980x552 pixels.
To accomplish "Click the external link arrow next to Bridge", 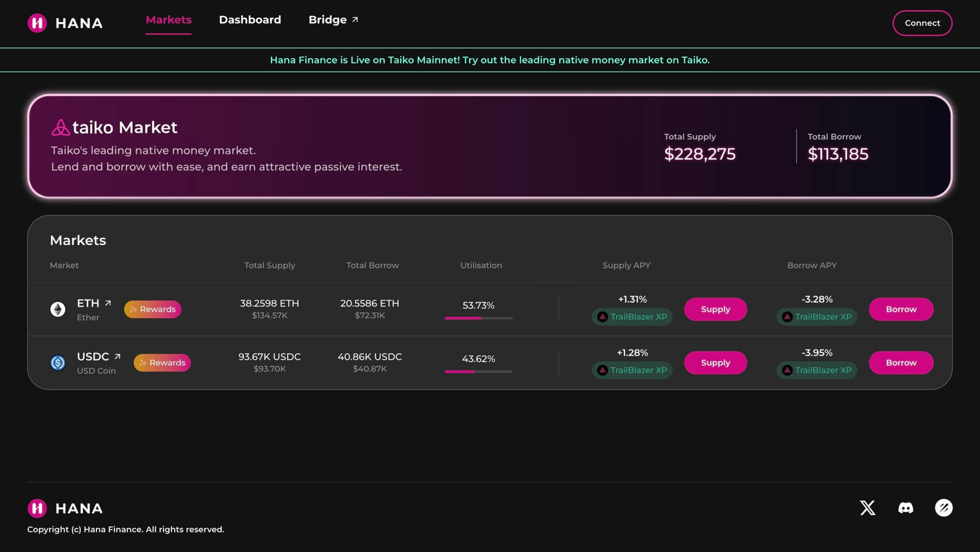I will click(x=354, y=19).
